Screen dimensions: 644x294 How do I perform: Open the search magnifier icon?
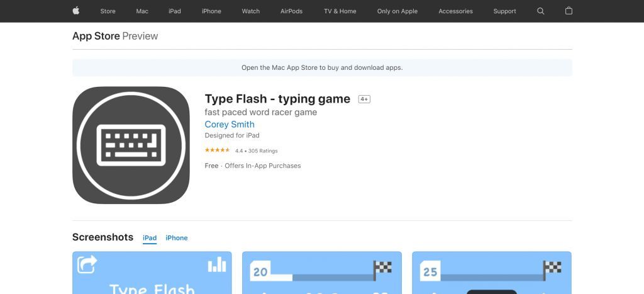[540, 11]
